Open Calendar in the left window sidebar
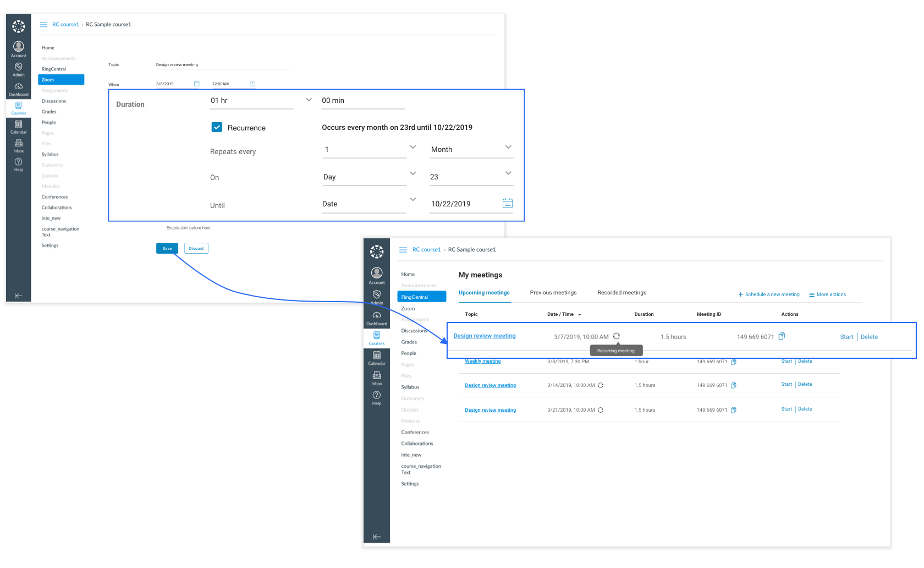The image size is (924, 568). tap(18, 127)
